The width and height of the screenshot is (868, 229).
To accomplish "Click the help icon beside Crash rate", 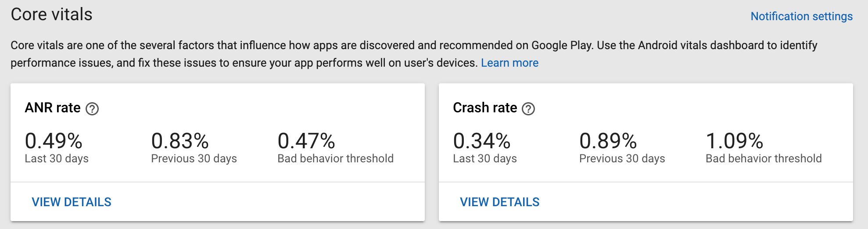I will pos(528,108).
